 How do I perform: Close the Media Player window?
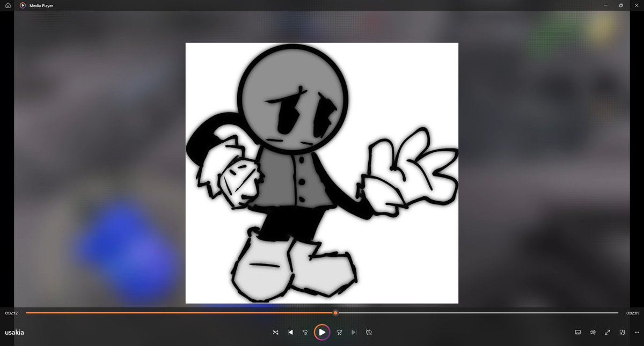point(636,5)
